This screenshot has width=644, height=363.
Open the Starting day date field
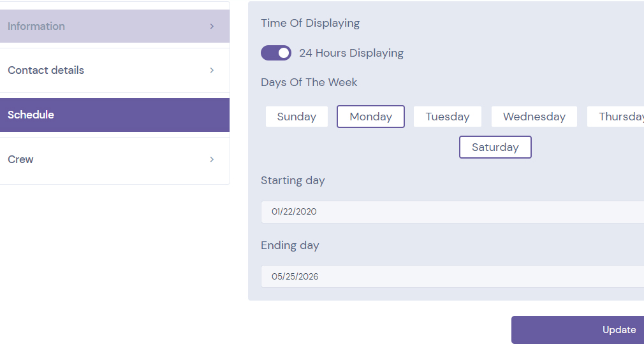click(x=452, y=211)
